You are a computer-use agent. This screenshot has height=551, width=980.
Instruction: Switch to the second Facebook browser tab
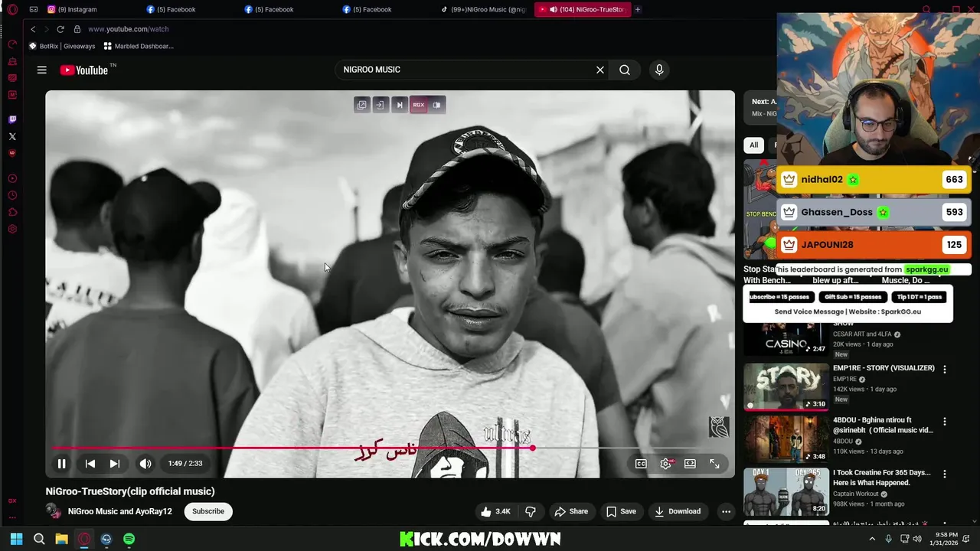point(269,9)
